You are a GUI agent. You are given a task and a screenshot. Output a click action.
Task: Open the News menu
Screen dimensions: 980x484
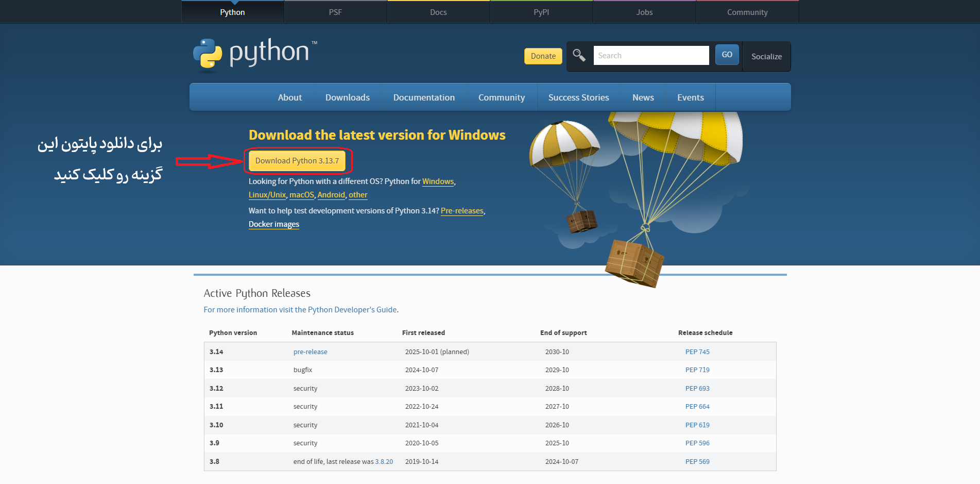click(643, 97)
